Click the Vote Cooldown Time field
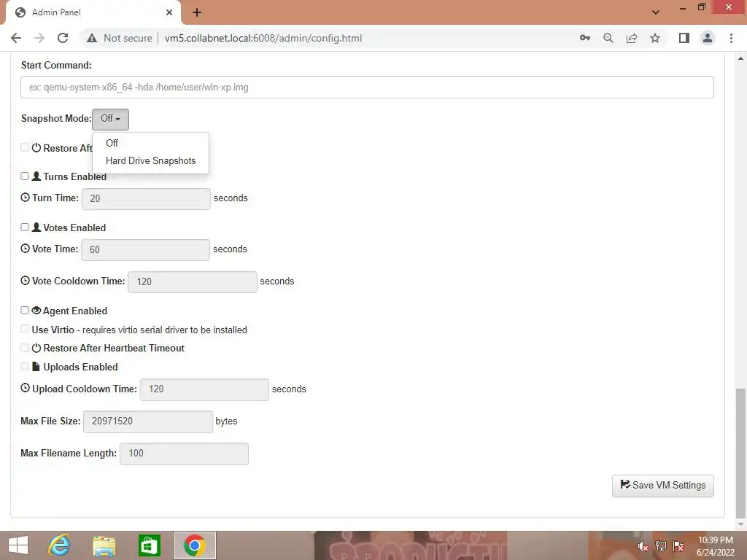 tap(193, 281)
